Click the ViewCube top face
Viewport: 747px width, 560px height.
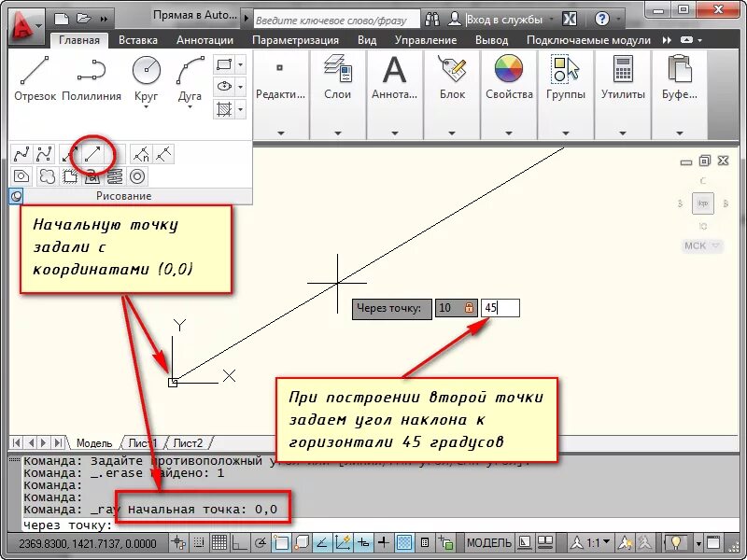(x=703, y=203)
